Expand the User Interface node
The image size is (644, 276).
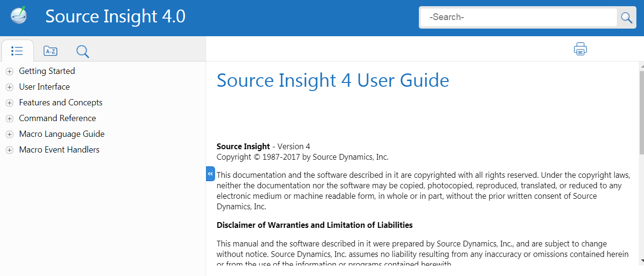pyautogui.click(x=9, y=87)
